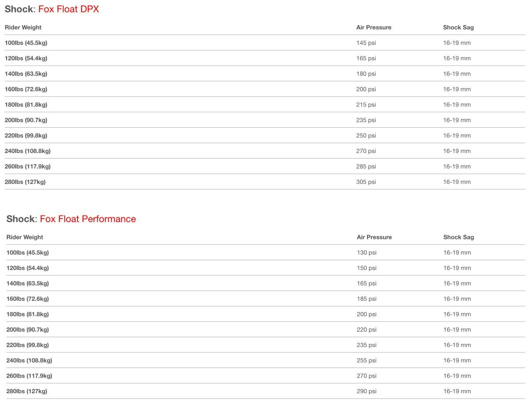Click the 220 psi value
532x411 pixels.
click(x=366, y=330)
